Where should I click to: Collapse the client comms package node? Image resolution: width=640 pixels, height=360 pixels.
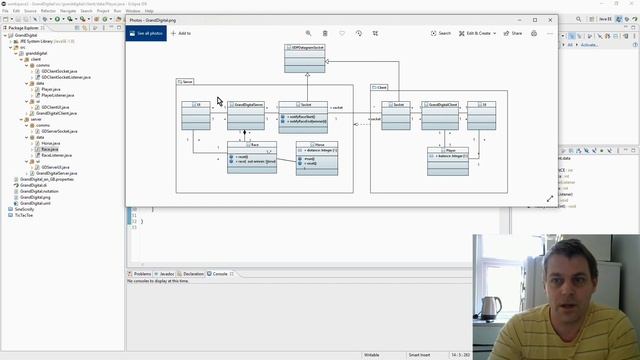(x=27, y=65)
